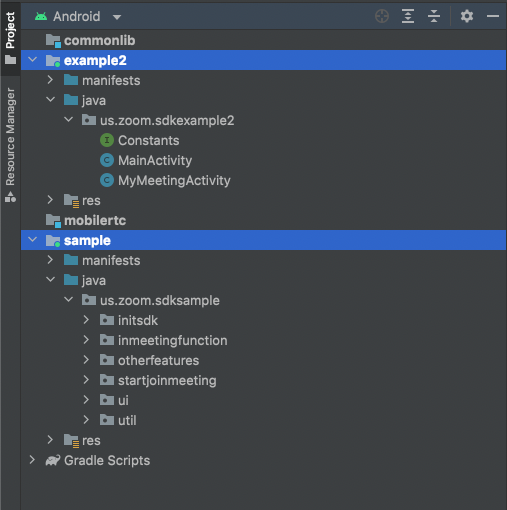Collapse the sample module
This screenshot has width=507, height=510.
point(33,240)
